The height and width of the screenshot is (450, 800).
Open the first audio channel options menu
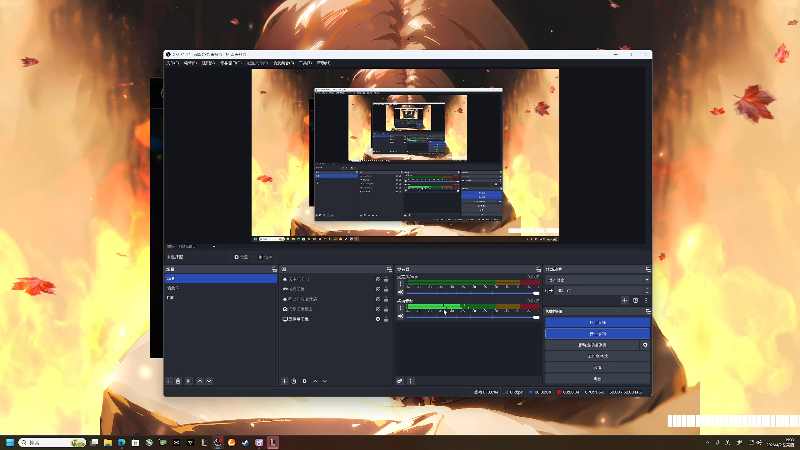400,282
